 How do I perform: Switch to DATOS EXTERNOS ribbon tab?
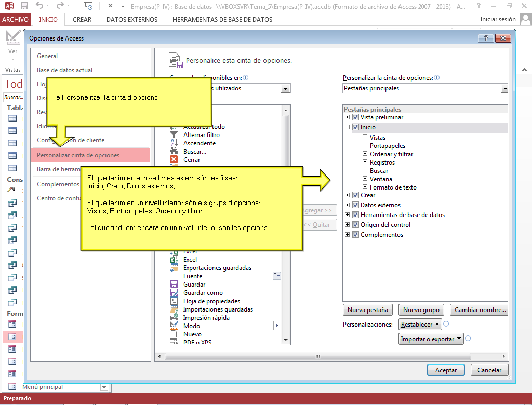(x=132, y=19)
